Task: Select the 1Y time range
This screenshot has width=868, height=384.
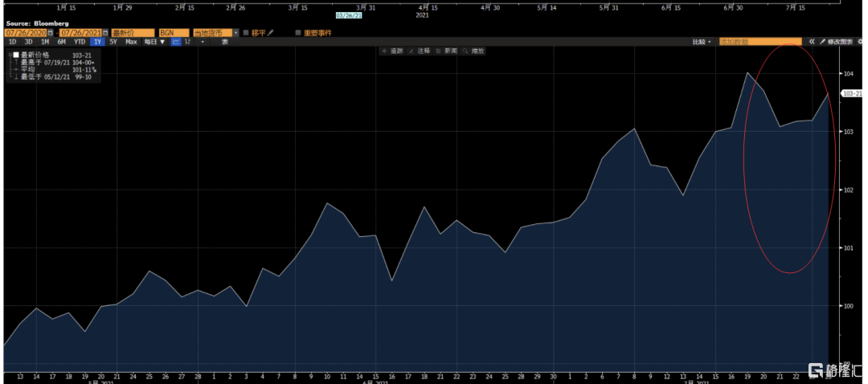Action: (97, 42)
